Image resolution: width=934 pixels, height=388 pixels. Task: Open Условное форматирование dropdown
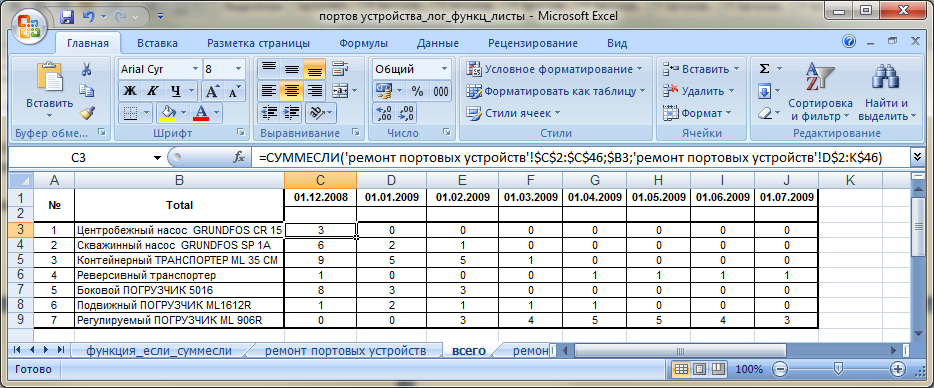555,69
